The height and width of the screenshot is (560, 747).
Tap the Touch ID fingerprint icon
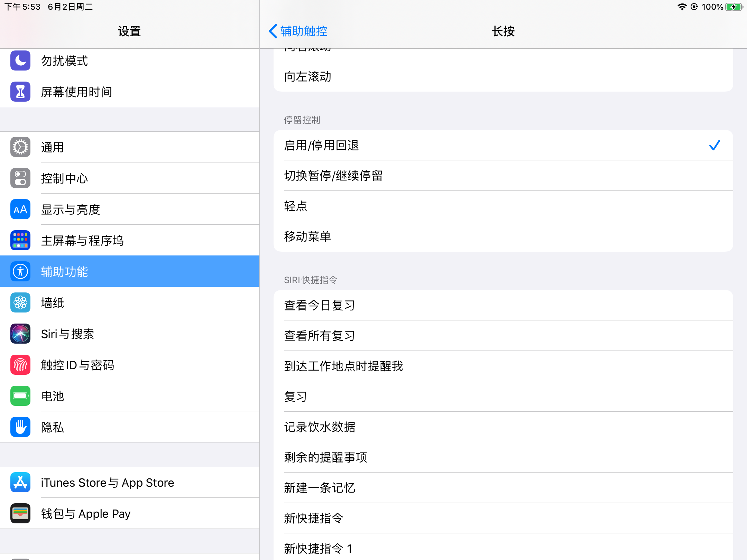[20, 365]
